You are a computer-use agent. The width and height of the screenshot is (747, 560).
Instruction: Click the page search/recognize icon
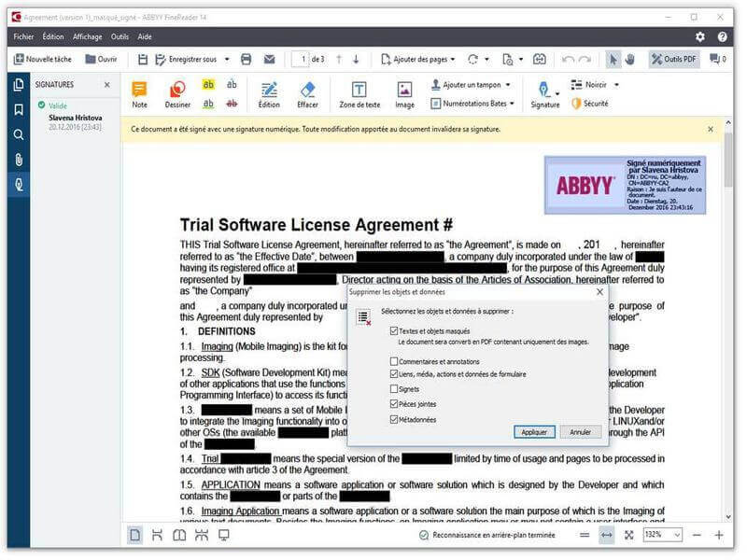(508, 59)
